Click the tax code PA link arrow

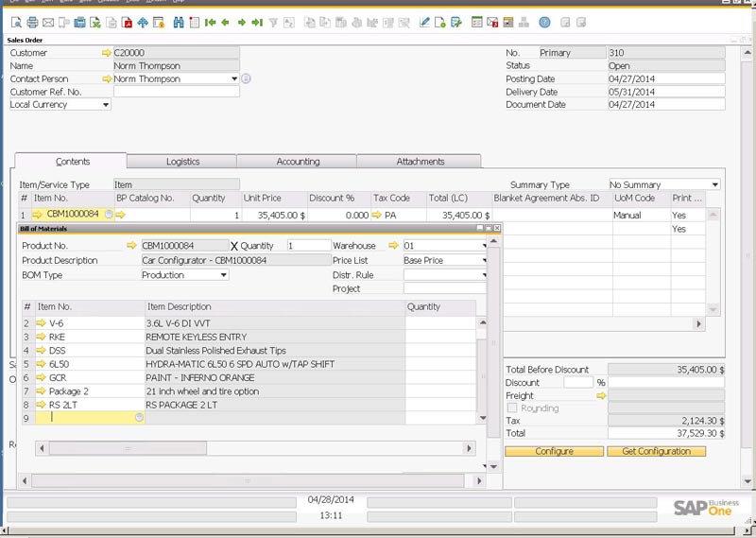pyautogui.click(x=376, y=215)
